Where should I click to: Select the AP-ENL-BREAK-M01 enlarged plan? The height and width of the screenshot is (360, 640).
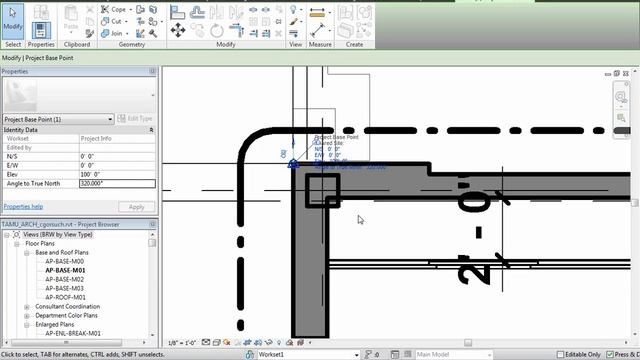[x=73, y=333]
